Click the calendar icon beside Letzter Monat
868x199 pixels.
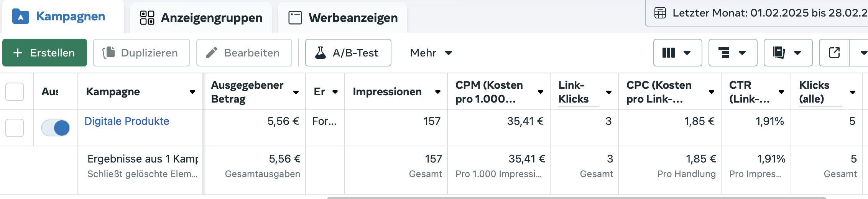click(x=660, y=13)
